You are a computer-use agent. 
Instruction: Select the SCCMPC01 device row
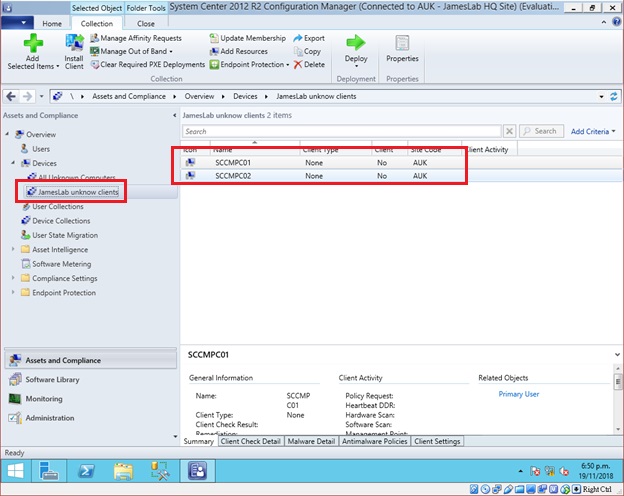coord(401,163)
